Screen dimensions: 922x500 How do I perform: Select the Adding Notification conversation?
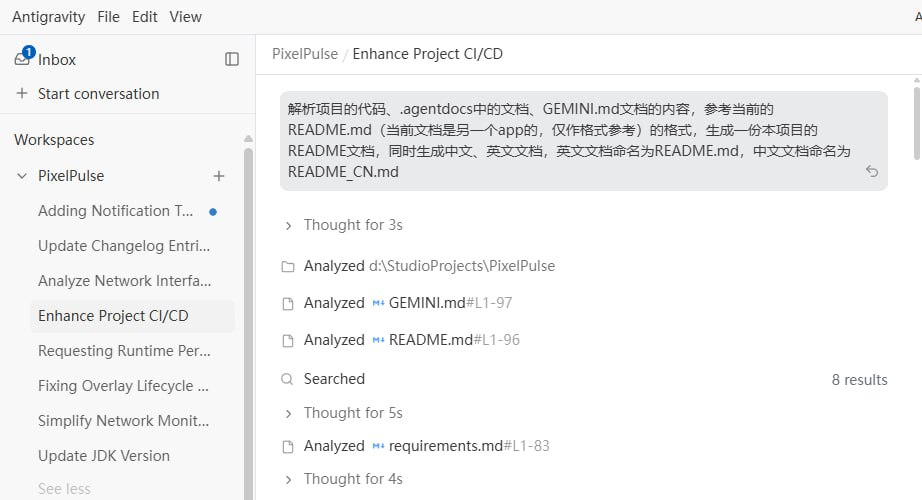pyautogui.click(x=116, y=211)
